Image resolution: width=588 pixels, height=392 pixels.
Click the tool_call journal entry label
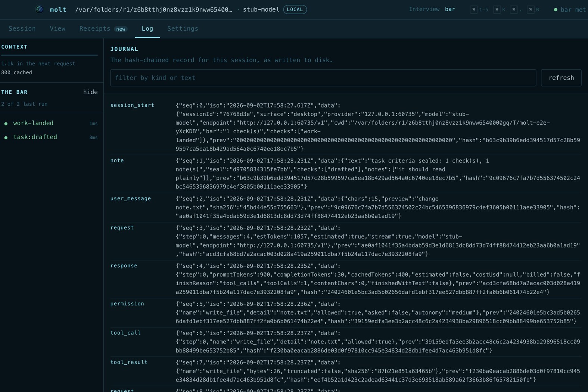(x=125, y=333)
